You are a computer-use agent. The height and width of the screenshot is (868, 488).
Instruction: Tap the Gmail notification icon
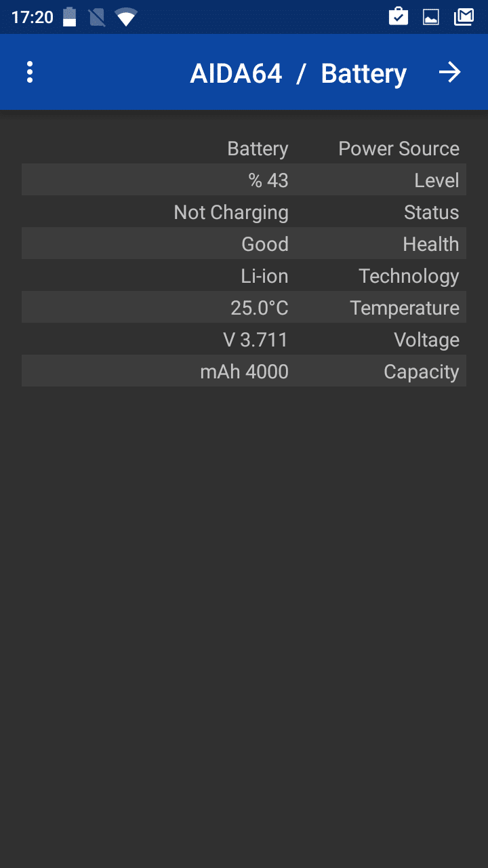click(x=464, y=17)
